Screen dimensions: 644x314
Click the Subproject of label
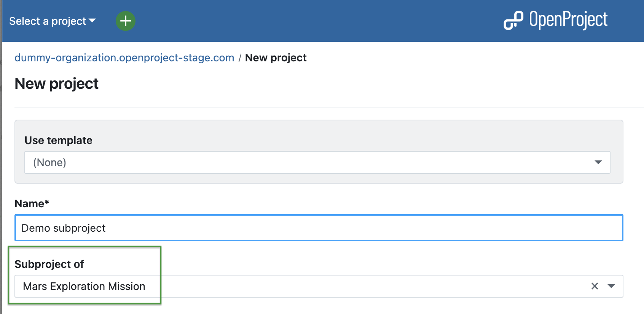49,264
